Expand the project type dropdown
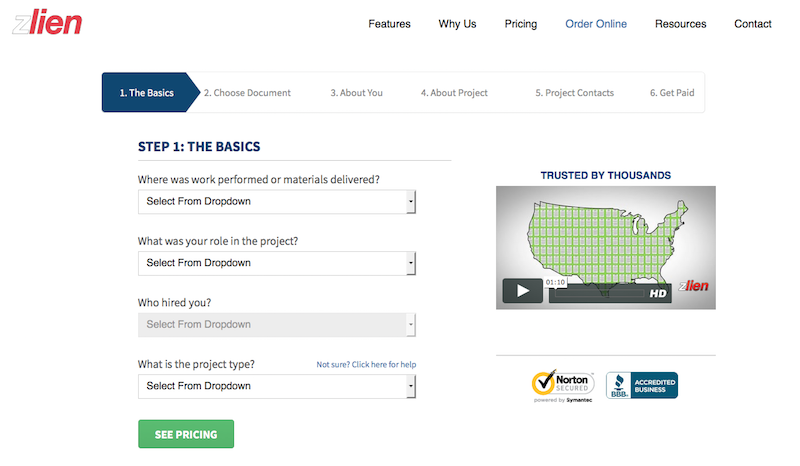 (276, 386)
